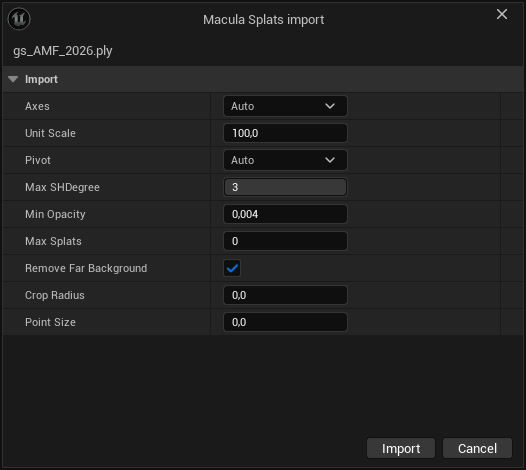Screen dimensions: 526x470
Task: Click the Unreal Engine logo icon
Action: (19, 19)
